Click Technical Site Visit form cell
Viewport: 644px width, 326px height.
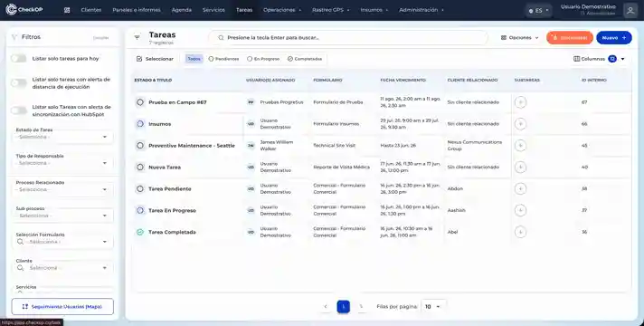(x=334, y=146)
